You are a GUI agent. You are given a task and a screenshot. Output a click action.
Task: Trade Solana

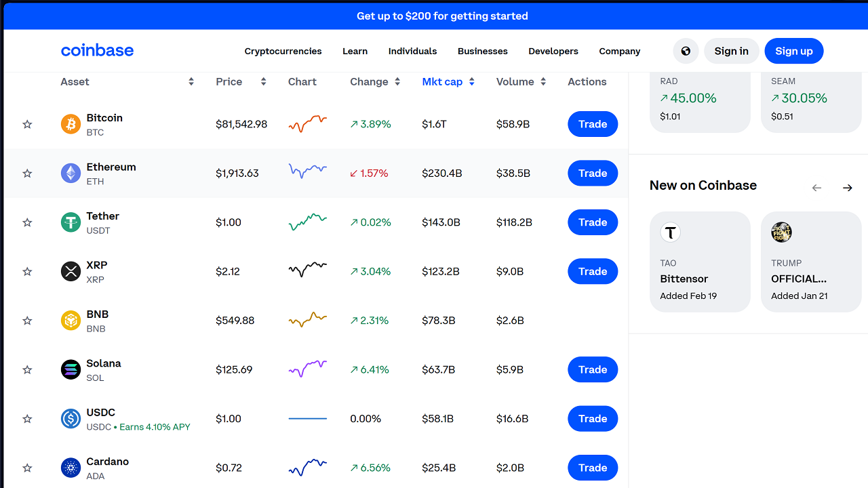click(x=593, y=369)
